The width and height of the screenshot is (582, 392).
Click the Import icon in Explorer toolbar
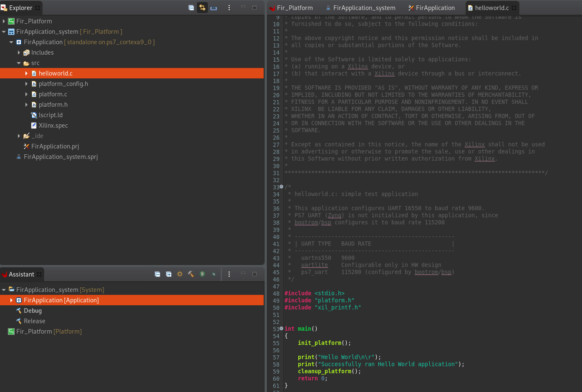click(214, 8)
